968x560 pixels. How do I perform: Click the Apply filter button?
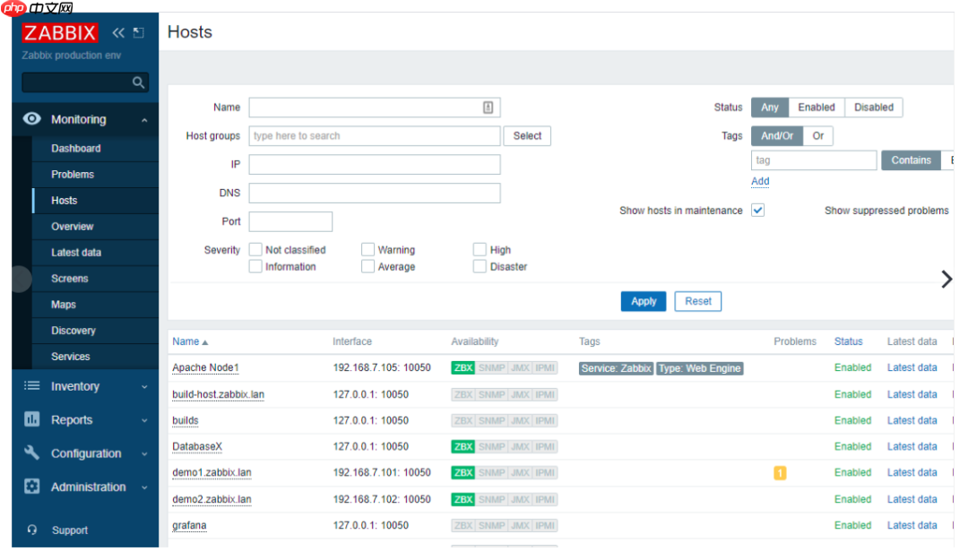(644, 301)
